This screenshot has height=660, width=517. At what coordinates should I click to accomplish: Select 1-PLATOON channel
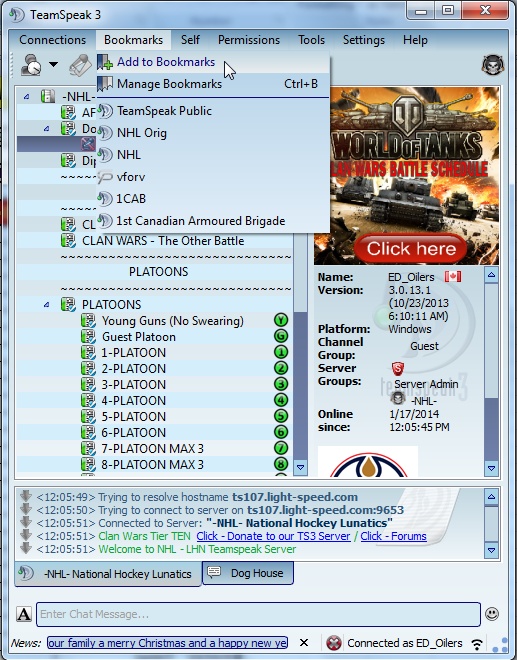click(133, 353)
